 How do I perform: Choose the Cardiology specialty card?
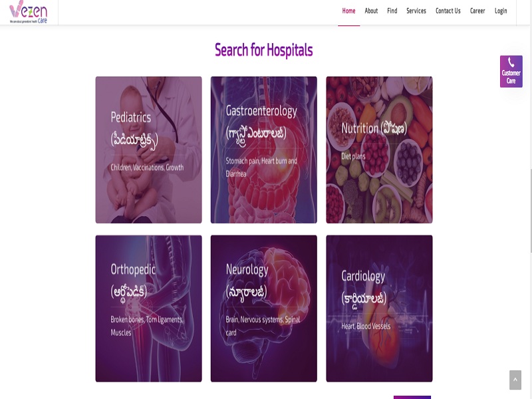379,309
